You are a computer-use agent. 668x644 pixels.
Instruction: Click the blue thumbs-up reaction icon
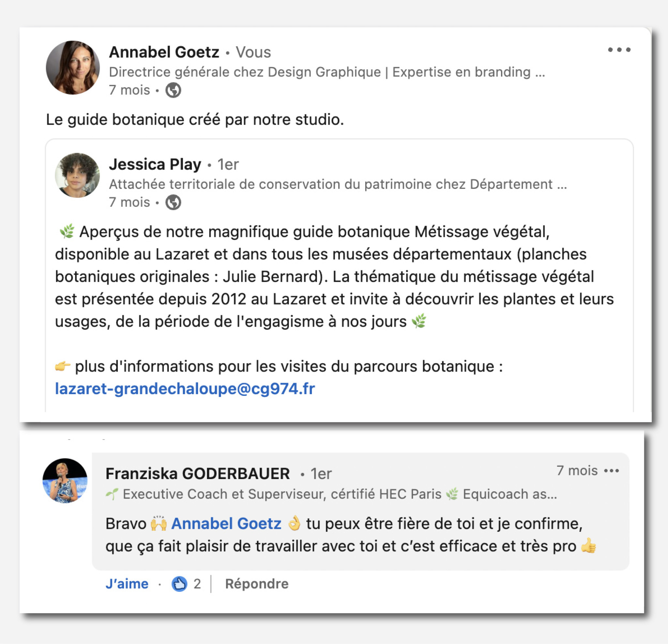(x=180, y=584)
